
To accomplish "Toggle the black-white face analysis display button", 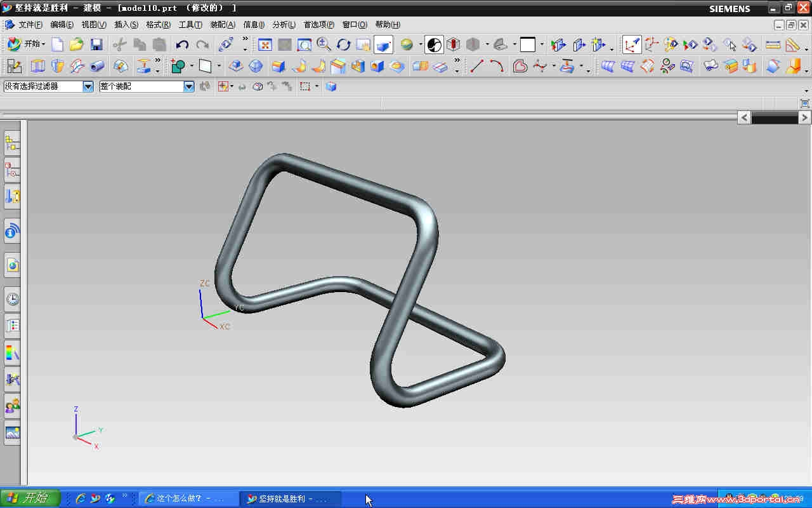I will click(x=434, y=44).
